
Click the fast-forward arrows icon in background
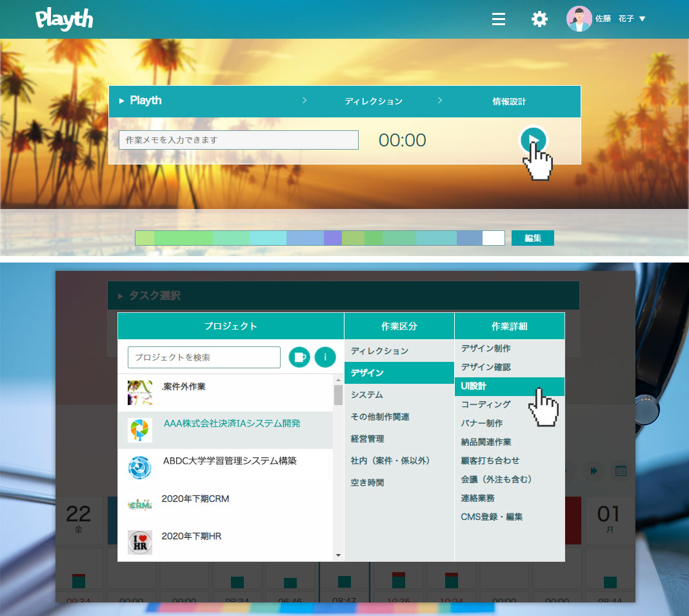594,471
